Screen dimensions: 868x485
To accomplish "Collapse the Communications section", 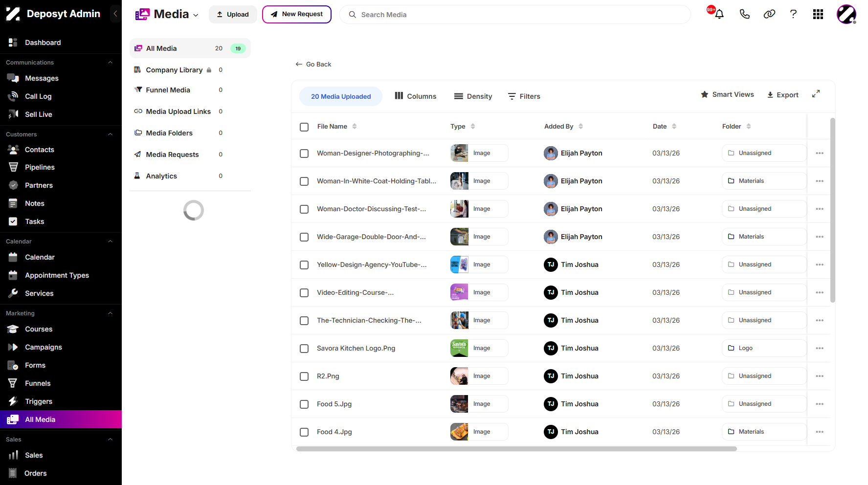I will [111, 63].
